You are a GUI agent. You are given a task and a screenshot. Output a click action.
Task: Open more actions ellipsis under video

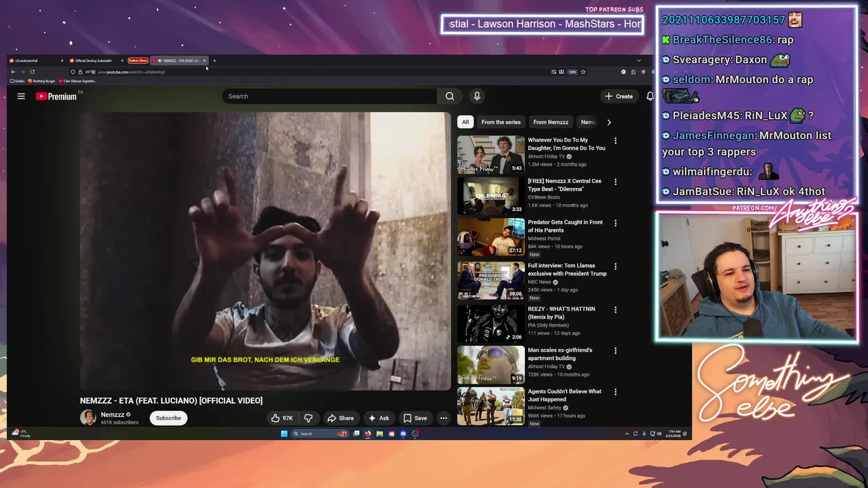pos(443,418)
